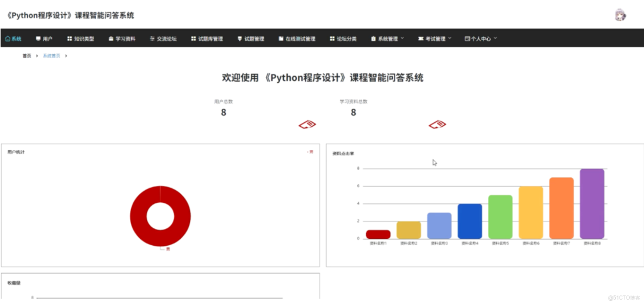
Task: Click the page title in the header
Action: 70,16
